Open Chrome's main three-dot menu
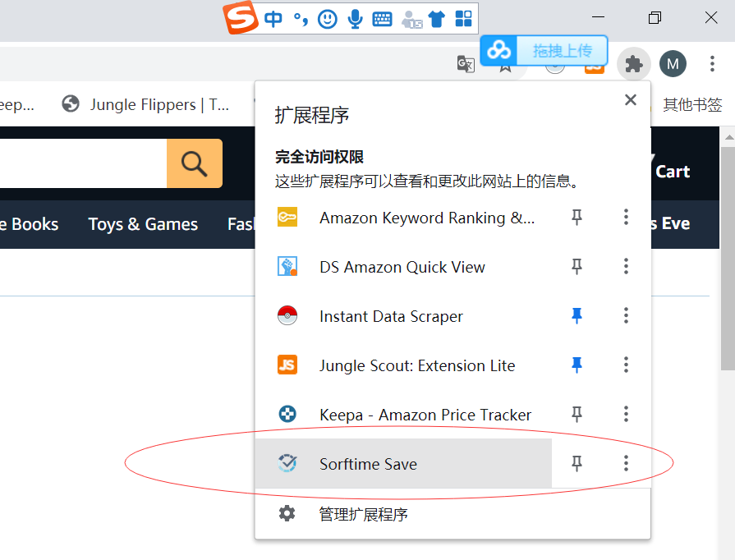Viewport: 735px width, 560px height. [x=712, y=64]
